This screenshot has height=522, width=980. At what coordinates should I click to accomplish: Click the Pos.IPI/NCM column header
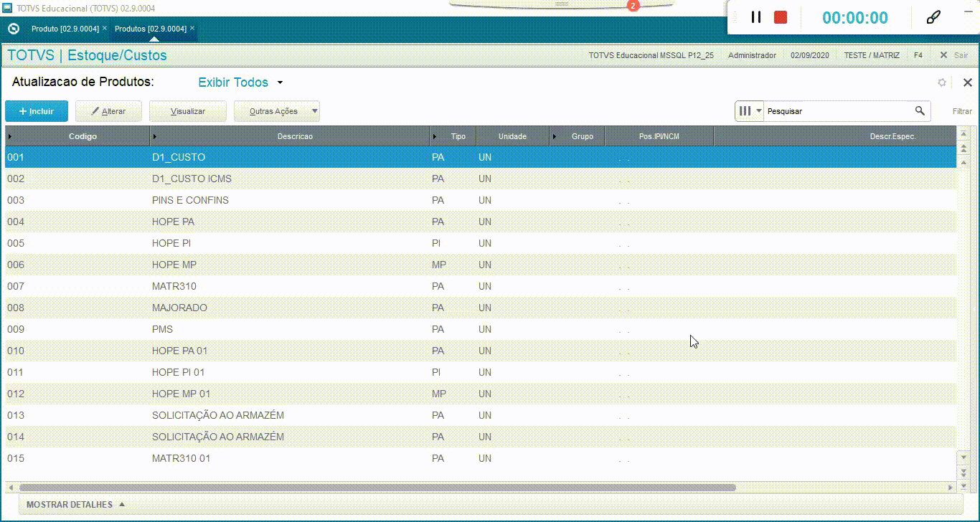(659, 136)
